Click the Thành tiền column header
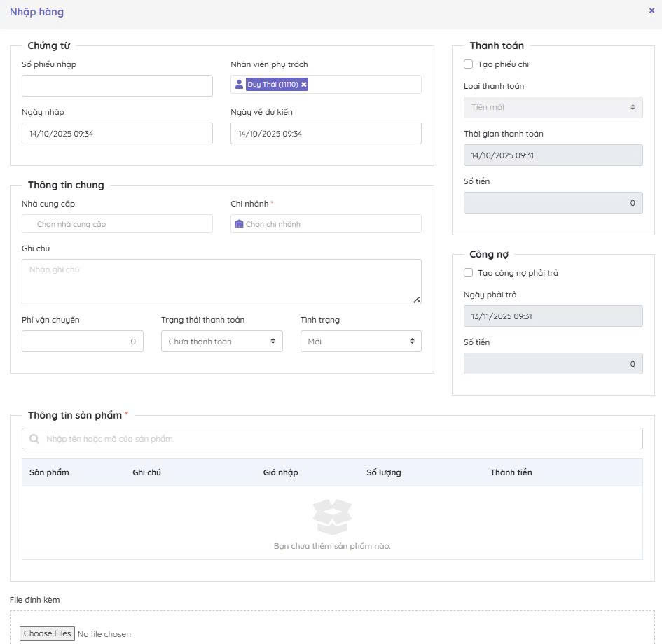The height and width of the screenshot is (644, 662). (x=511, y=472)
